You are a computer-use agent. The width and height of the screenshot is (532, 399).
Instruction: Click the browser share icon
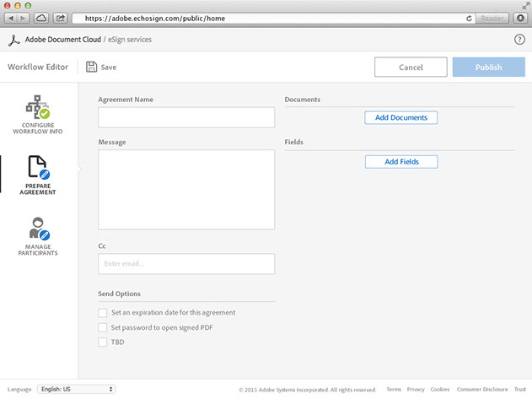(x=61, y=17)
